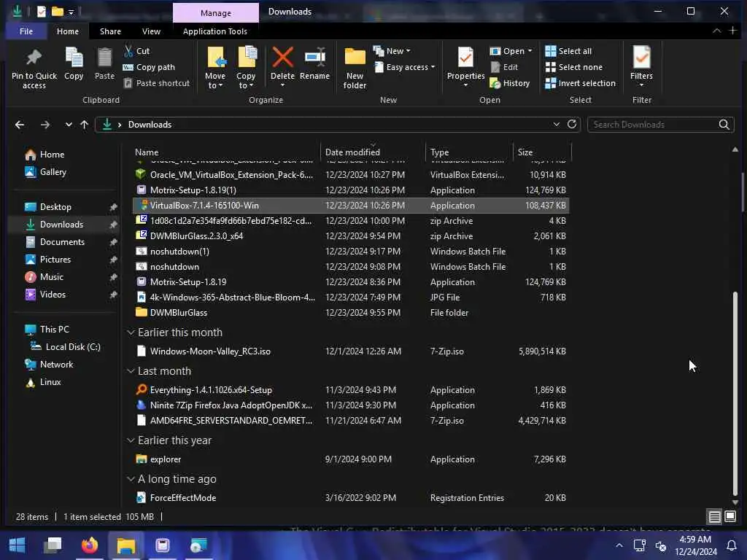Click Select none
The height and width of the screenshot is (560, 747).
pos(574,67)
